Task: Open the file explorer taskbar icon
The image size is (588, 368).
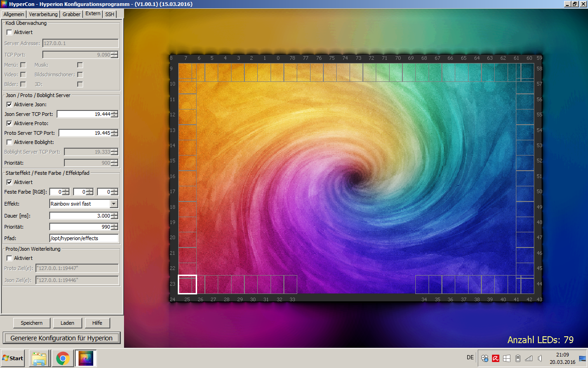Action: 39,358
